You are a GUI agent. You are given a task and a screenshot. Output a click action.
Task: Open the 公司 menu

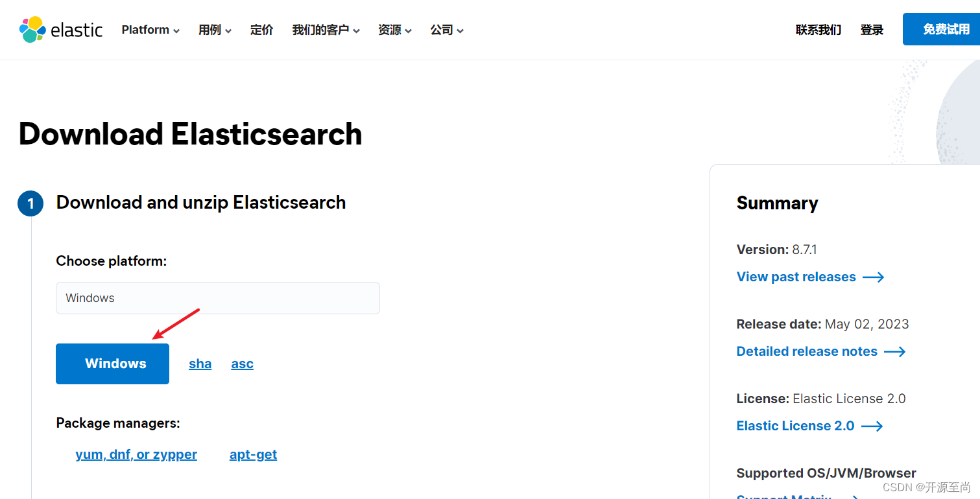pos(447,30)
